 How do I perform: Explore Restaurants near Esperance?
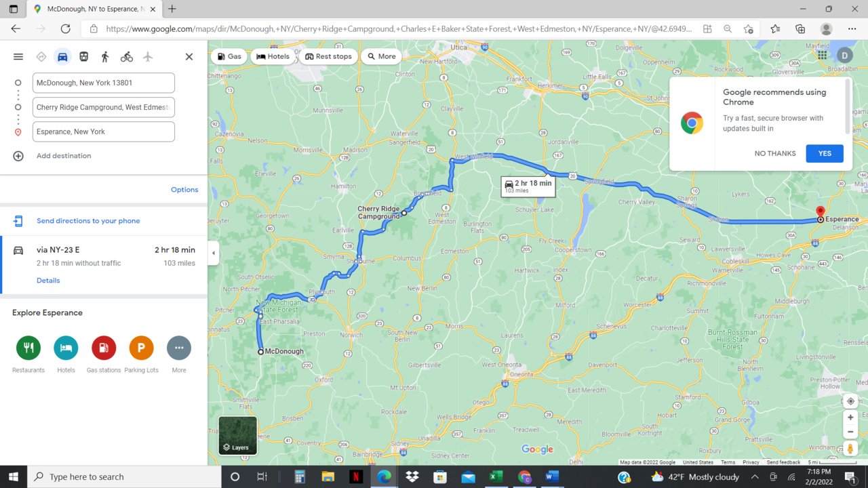[x=28, y=348]
